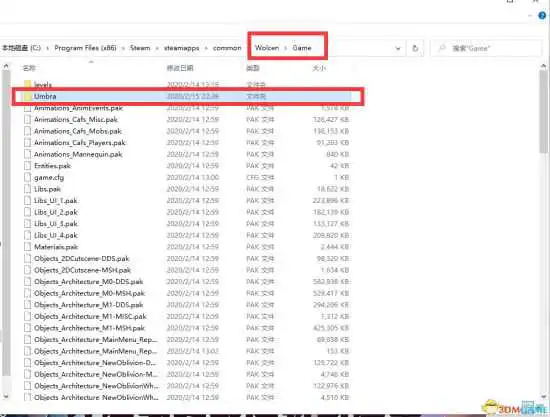
Task: Click navigation pane scrollbar up arrow
Action: pyautogui.click(x=6, y=66)
